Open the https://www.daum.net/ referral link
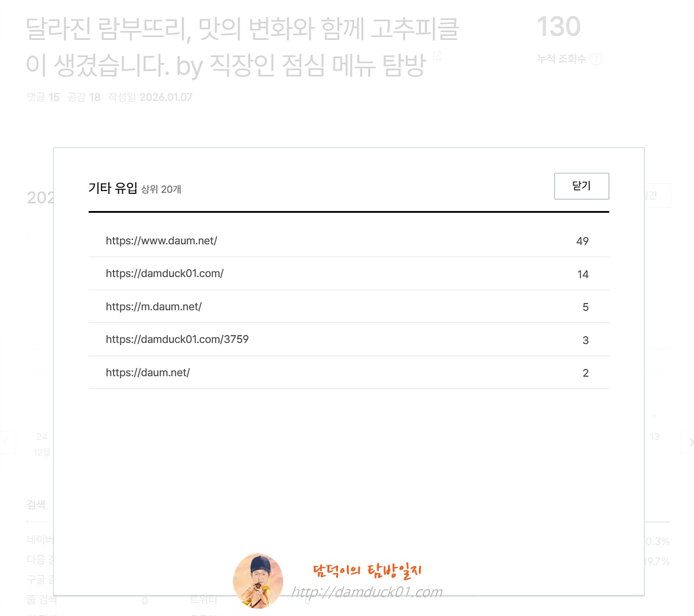Image resolution: width=694 pixels, height=616 pixels. pyautogui.click(x=162, y=241)
